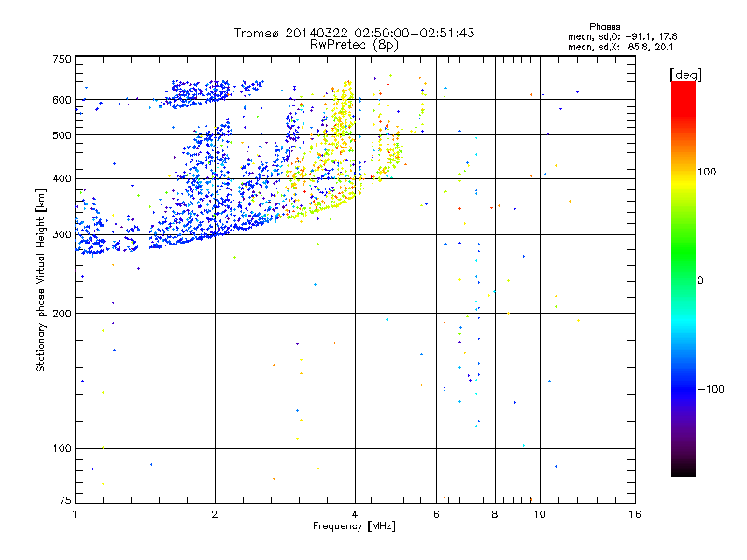
Task: Click the frequency-axis tick label "10" MHz
Action: point(540,514)
